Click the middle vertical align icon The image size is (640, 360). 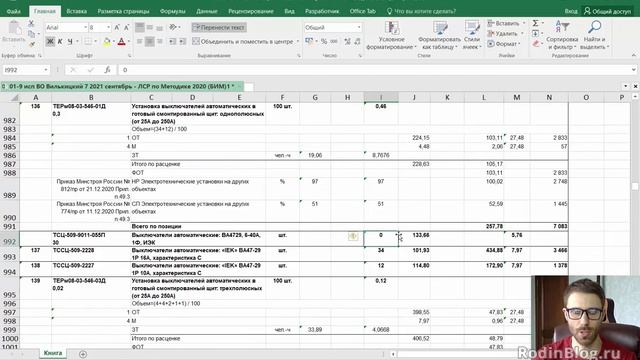149,27
